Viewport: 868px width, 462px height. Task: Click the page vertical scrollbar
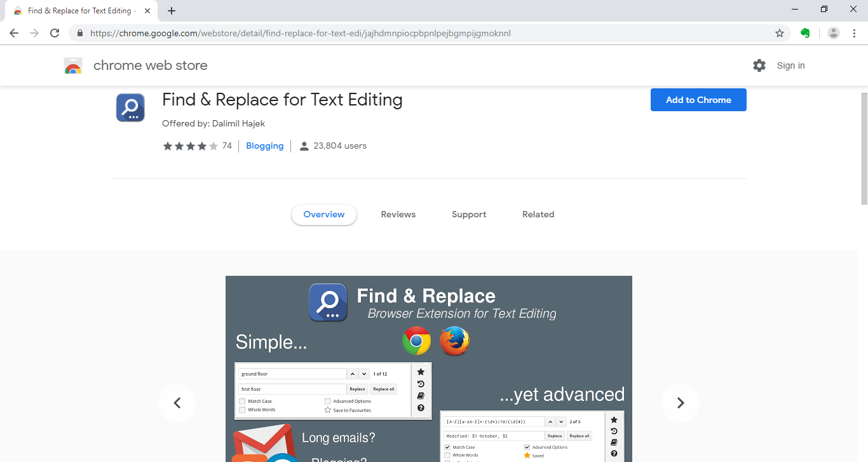point(864,147)
